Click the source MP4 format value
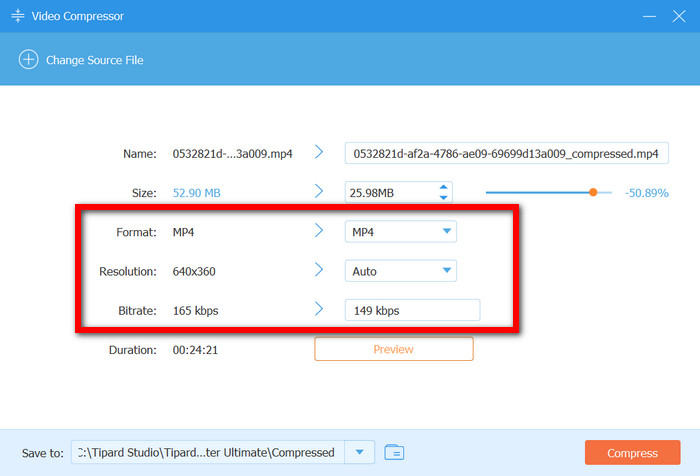The width and height of the screenshot is (700, 476). (x=183, y=232)
